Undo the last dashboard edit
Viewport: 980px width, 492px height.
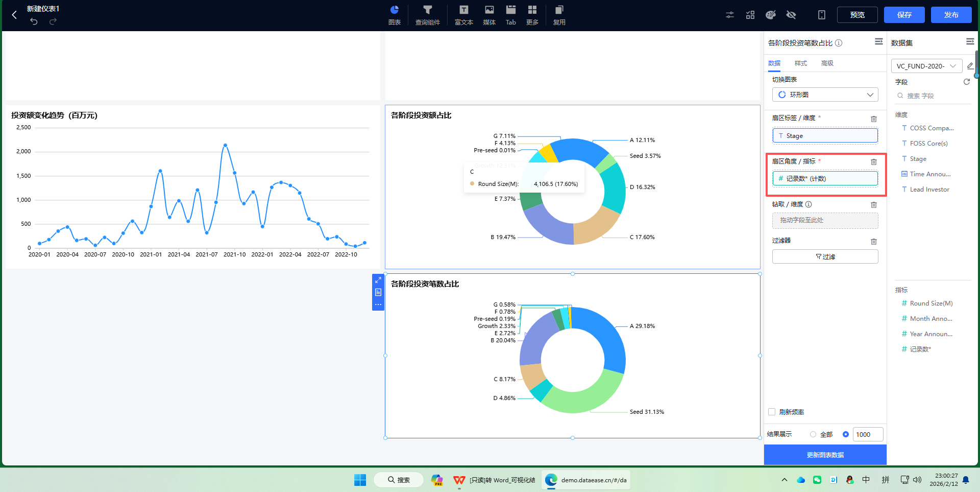pos(34,21)
